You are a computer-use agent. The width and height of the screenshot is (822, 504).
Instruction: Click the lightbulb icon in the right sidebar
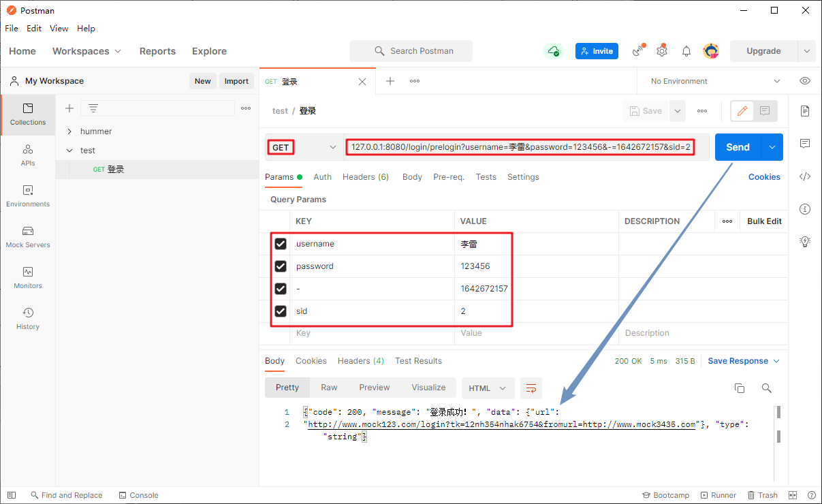coord(805,242)
